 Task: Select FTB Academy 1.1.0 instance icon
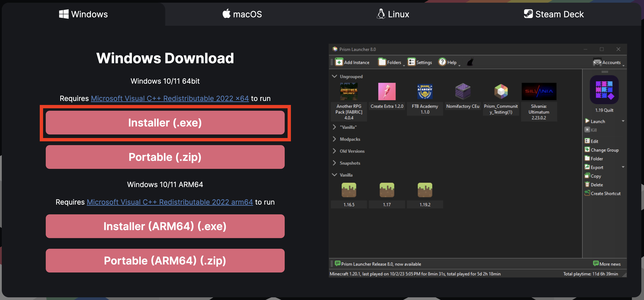point(425,91)
